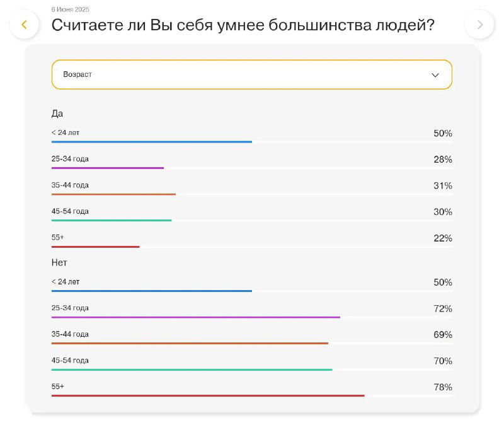This screenshot has height=437, width=504.
Task: Click the purple 25-34 года bar
Action: 107,168
